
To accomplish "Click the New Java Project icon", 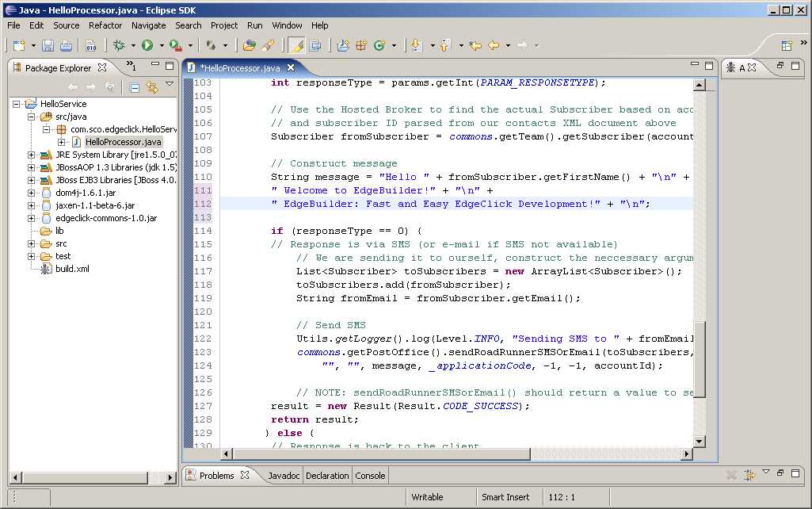I will click(343, 46).
